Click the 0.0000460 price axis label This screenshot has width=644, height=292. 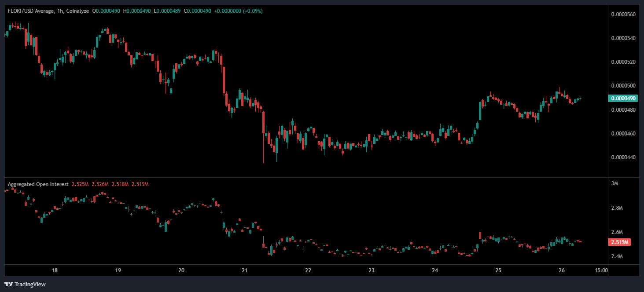click(x=623, y=133)
